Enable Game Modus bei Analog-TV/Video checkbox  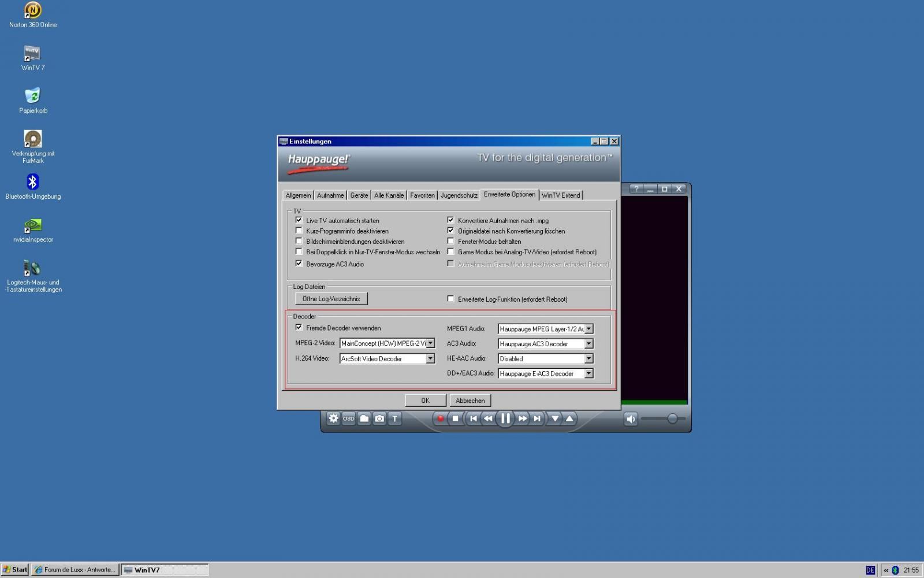point(450,251)
